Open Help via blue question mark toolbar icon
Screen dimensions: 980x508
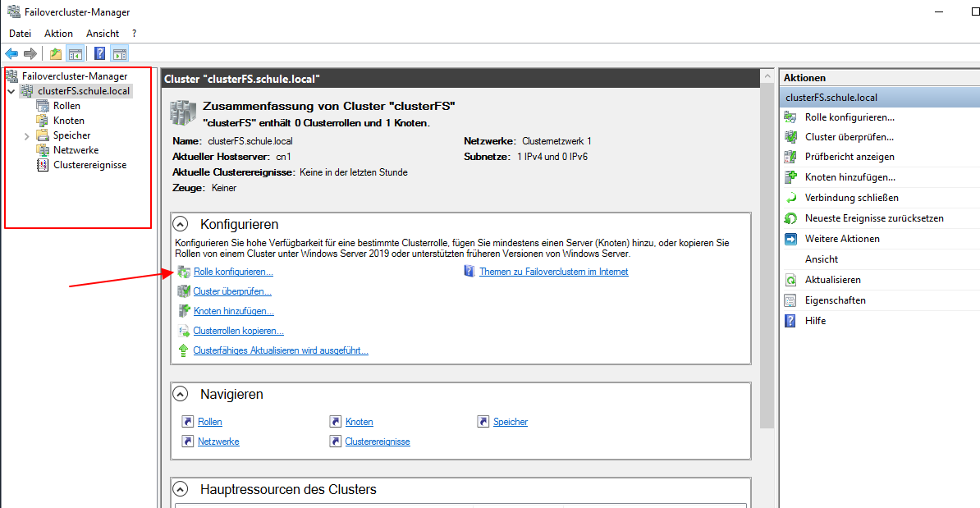click(x=98, y=53)
